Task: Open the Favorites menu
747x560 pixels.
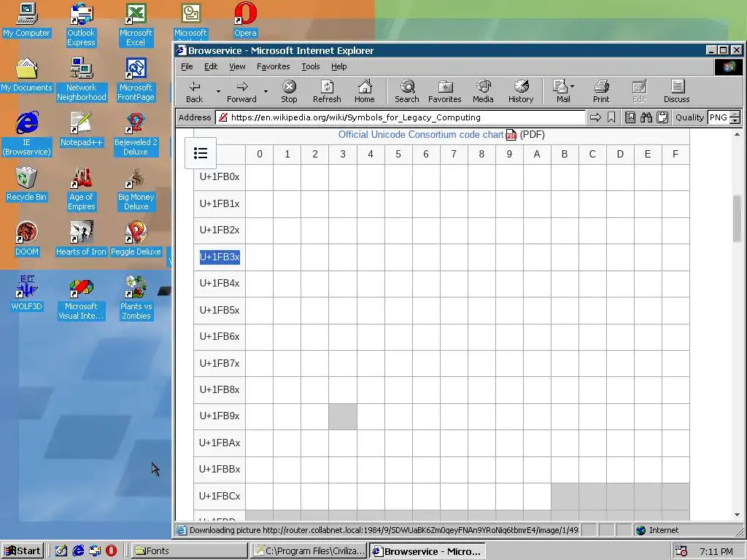Action: (273, 66)
